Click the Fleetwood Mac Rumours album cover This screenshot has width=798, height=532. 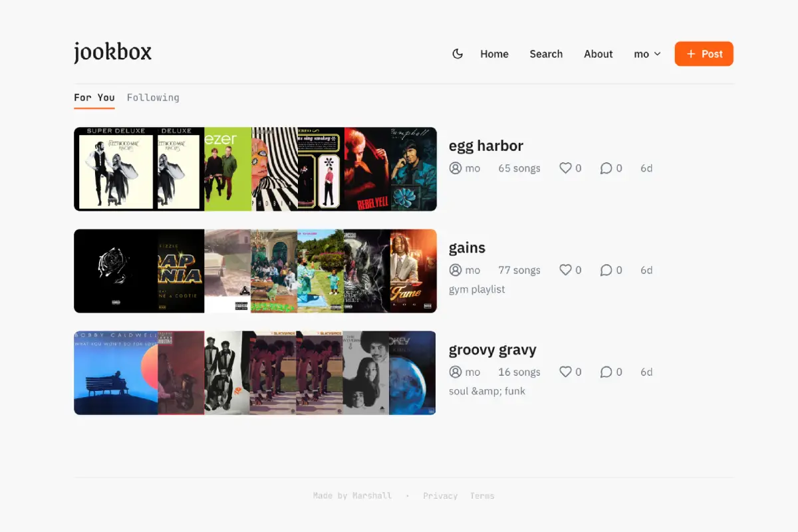115,169
